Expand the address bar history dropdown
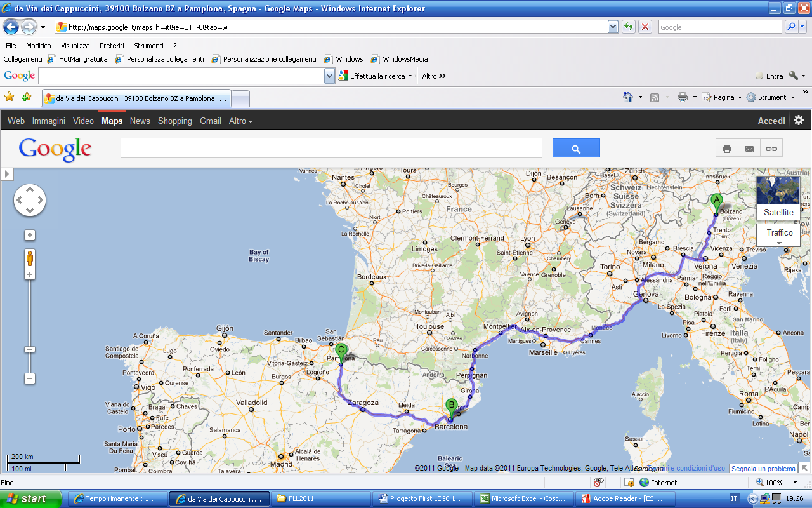This screenshot has height=508, width=812. tap(613, 27)
